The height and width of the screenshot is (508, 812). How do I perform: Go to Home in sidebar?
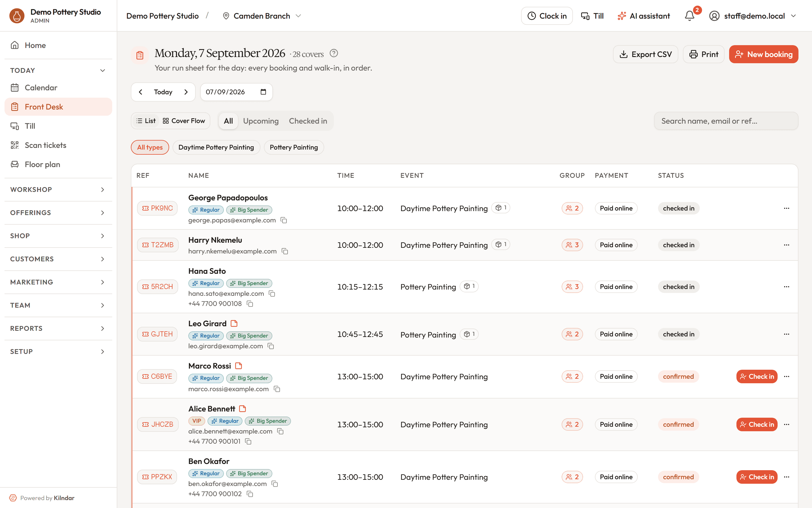[x=58, y=45]
